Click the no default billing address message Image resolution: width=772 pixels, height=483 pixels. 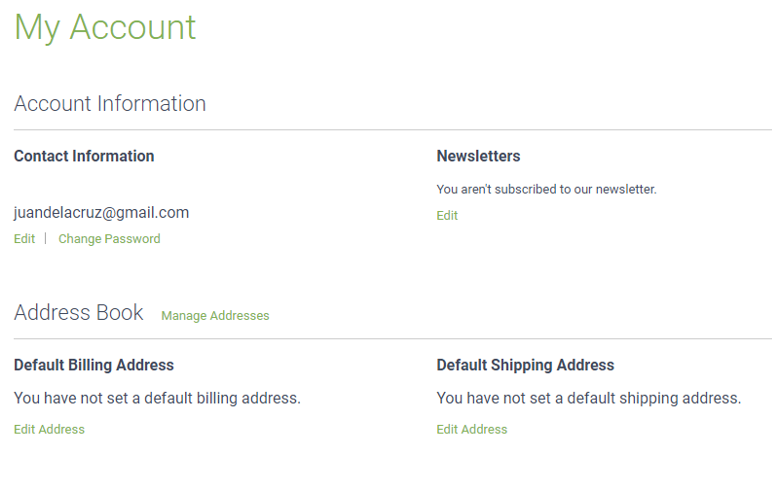tap(157, 398)
